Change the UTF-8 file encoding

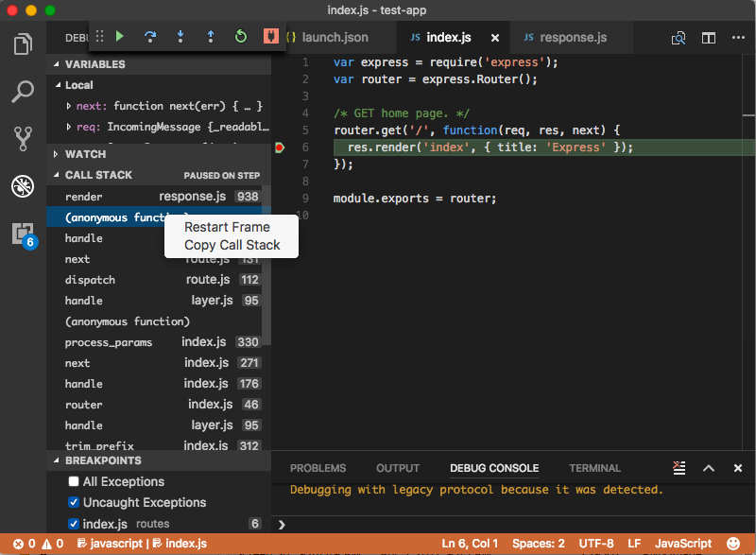pyautogui.click(x=596, y=544)
